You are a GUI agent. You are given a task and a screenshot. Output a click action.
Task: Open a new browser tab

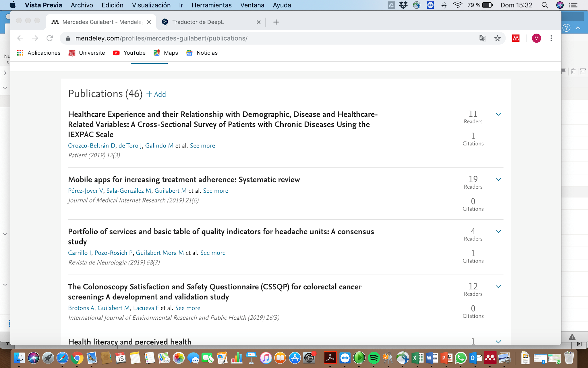[x=276, y=22]
